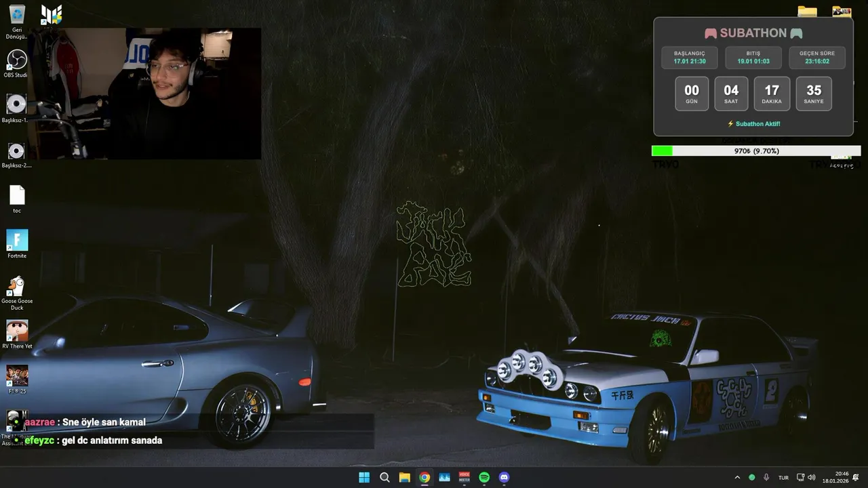Image resolution: width=868 pixels, height=488 pixels.
Task: Click the 17 DAKİKA countdown tile
Action: (x=772, y=94)
